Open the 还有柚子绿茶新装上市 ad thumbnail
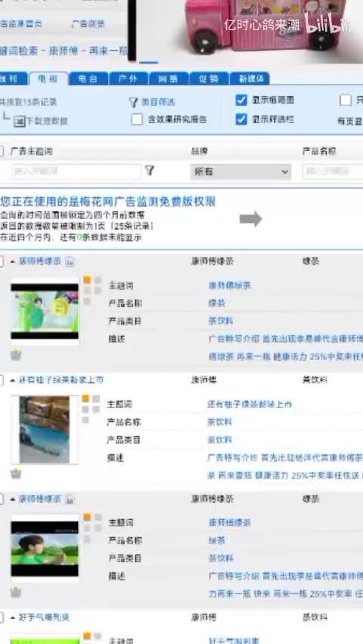Image resolution: width=363 pixels, height=644 pixels. click(x=45, y=429)
